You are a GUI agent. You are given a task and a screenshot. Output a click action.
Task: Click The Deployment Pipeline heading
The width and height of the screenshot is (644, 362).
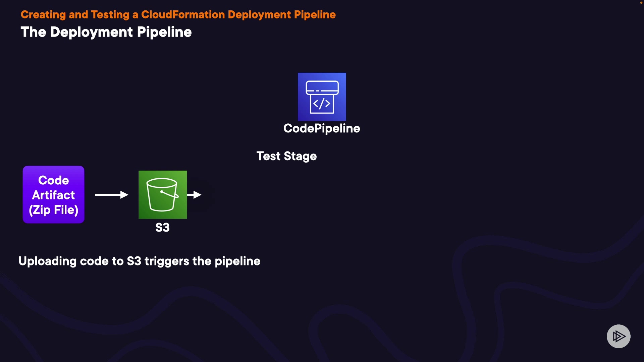tap(106, 32)
